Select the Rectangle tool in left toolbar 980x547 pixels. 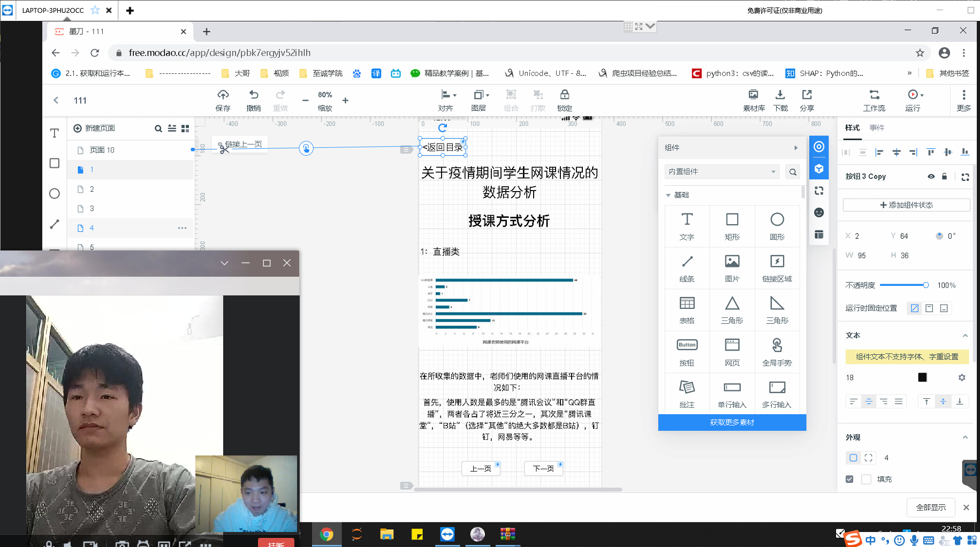pyautogui.click(x=55, y=163)
